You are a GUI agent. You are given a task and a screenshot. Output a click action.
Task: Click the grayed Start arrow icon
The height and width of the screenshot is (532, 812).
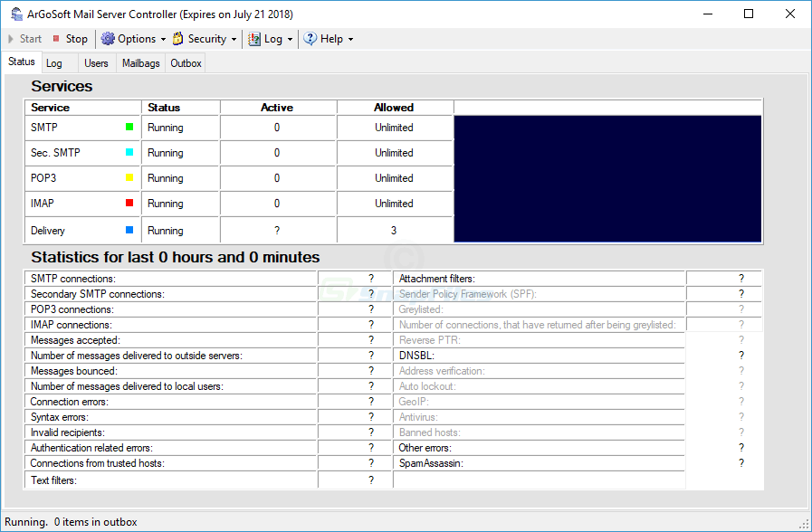(13, 39)
